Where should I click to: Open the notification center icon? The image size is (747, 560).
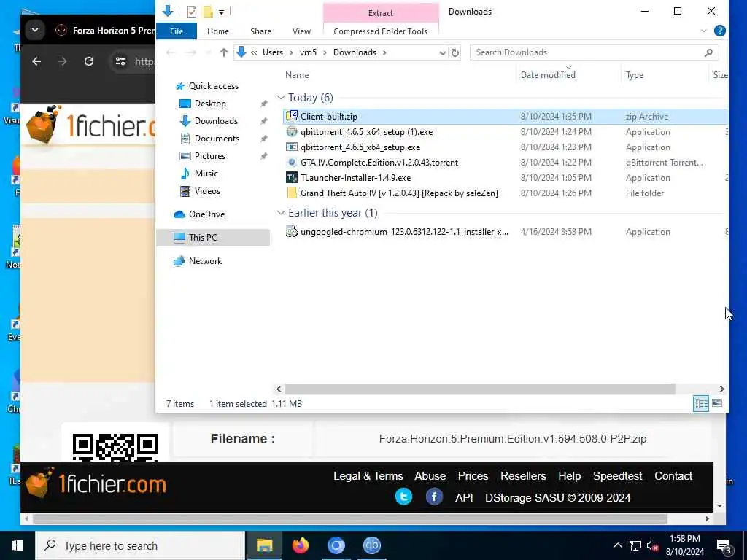[x=724, y=547]
